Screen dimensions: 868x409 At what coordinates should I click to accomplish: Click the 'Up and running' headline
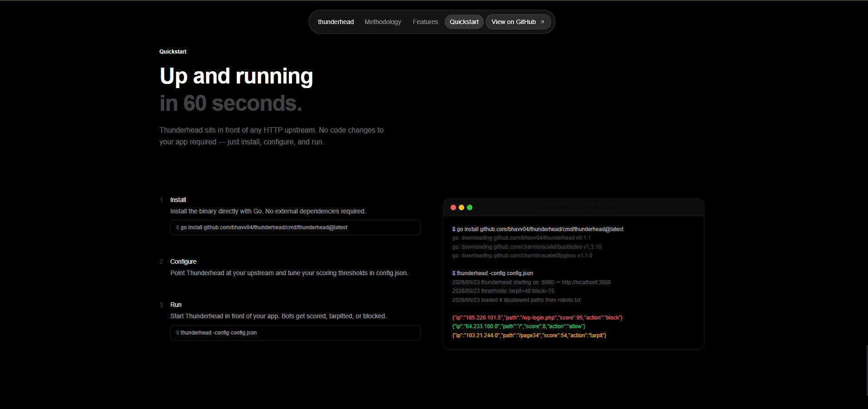tap(236, 76)
